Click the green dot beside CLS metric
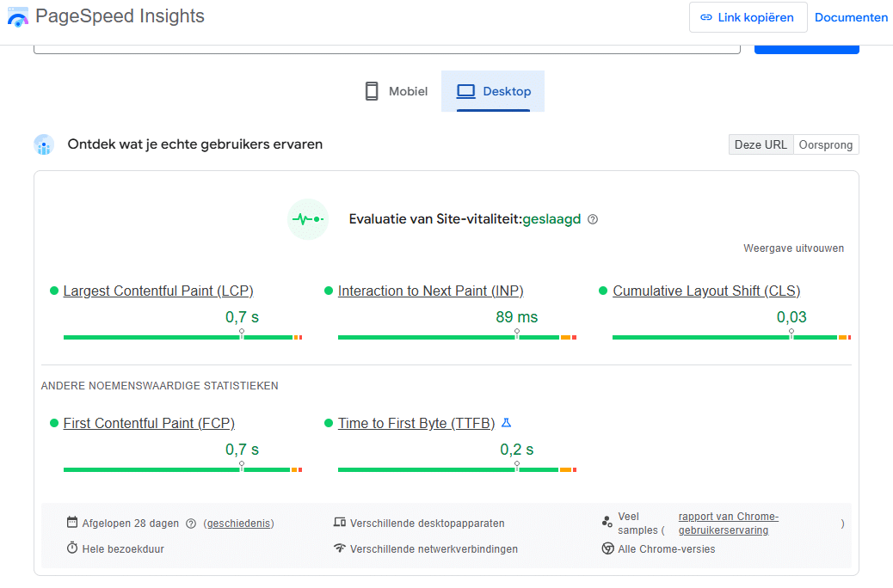The height and width of the screenshot is (588, 893). tap(603, 291)
